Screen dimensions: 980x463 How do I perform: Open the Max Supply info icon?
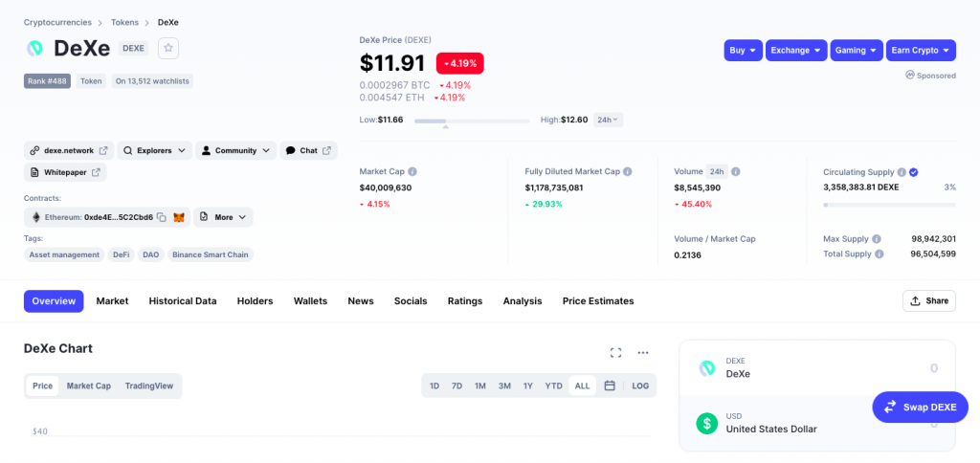[x=877, y=239]
